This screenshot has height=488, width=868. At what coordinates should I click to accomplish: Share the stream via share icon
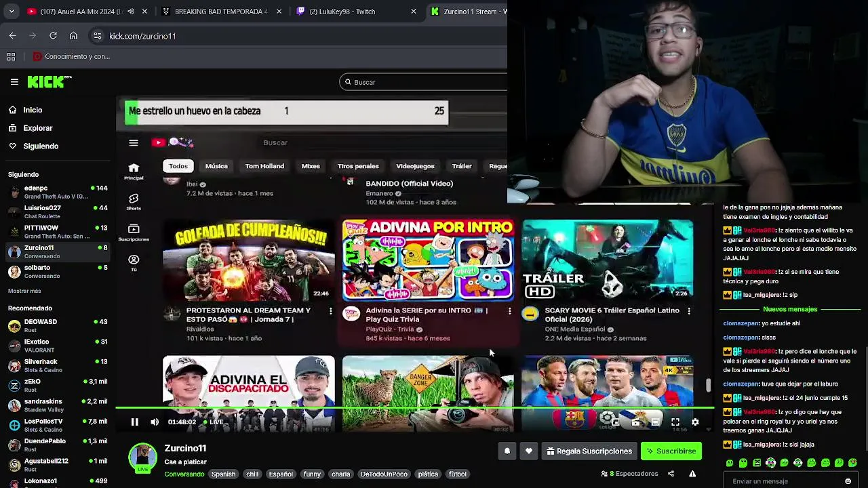click(671, 474)
